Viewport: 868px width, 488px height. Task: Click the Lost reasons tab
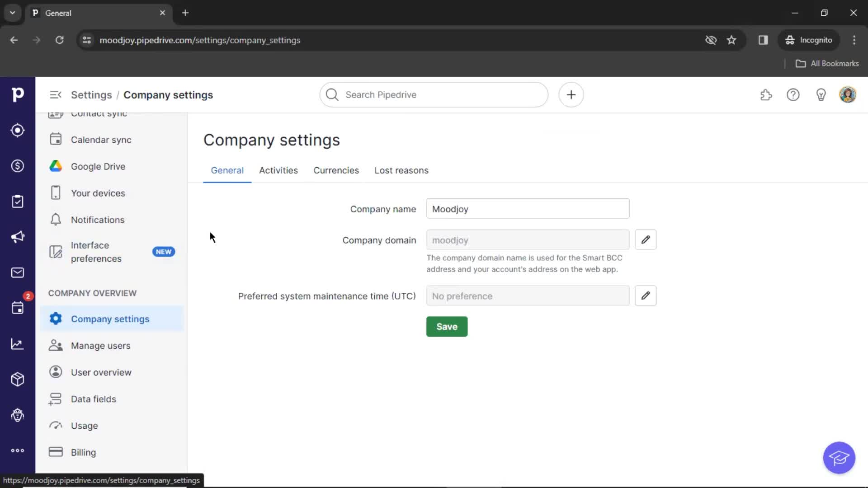pyautogui.click(x=401, y=170)
